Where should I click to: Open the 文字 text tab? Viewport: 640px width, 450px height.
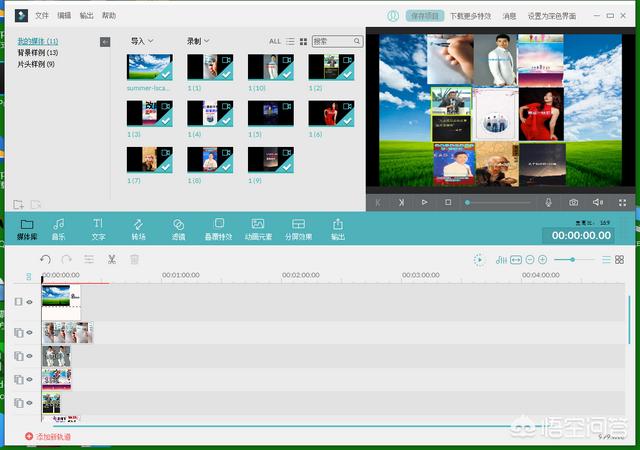coord(98,229)
